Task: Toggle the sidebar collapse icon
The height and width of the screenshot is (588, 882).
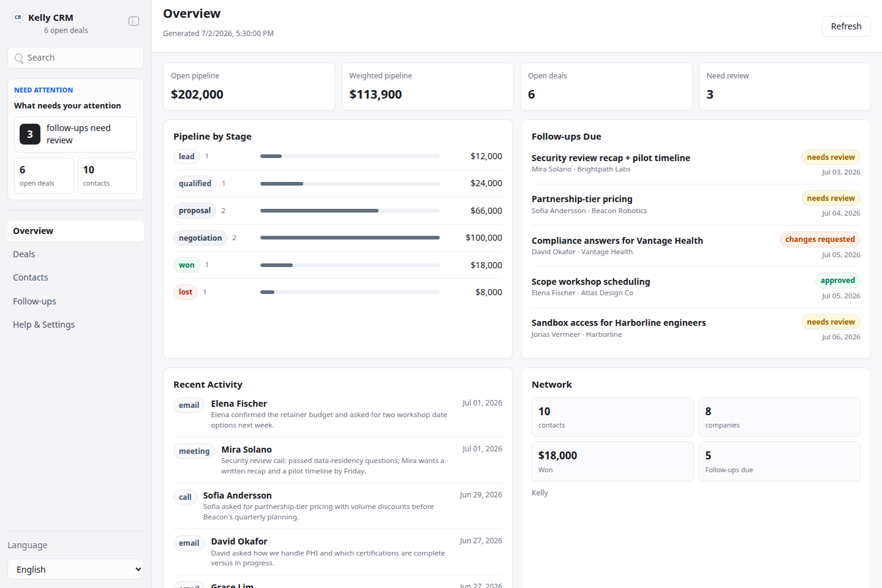Action: coord(134,21)
